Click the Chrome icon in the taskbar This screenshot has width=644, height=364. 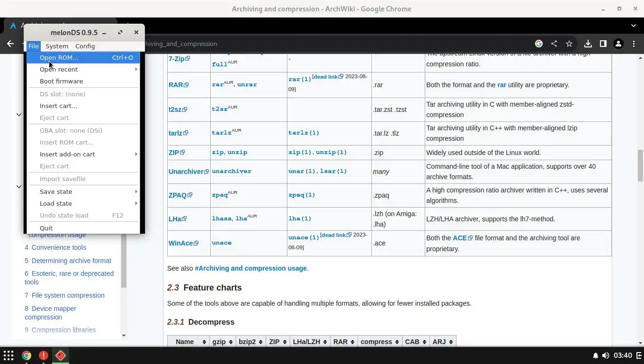(27, 355)
